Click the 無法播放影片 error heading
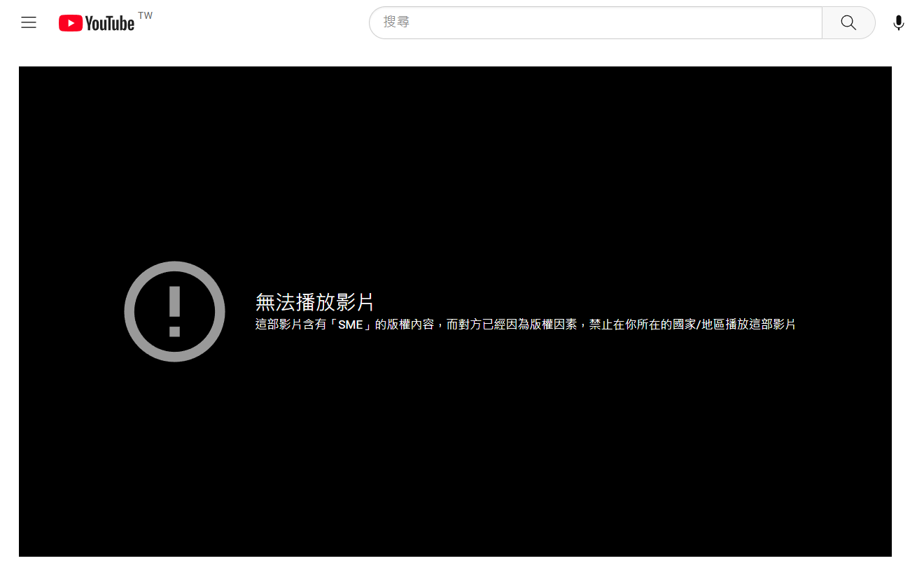 pyautogui.click(x=314, y=302)
